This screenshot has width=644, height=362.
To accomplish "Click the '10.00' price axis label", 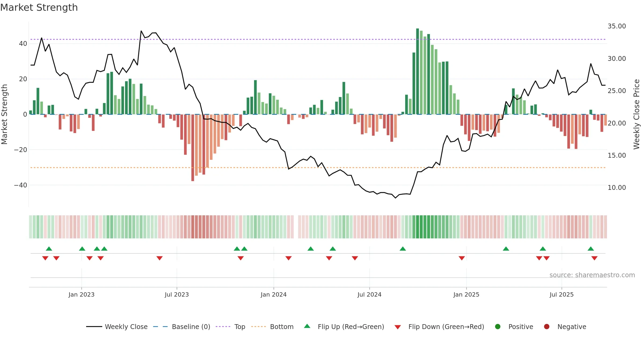I will pos(617,188).
